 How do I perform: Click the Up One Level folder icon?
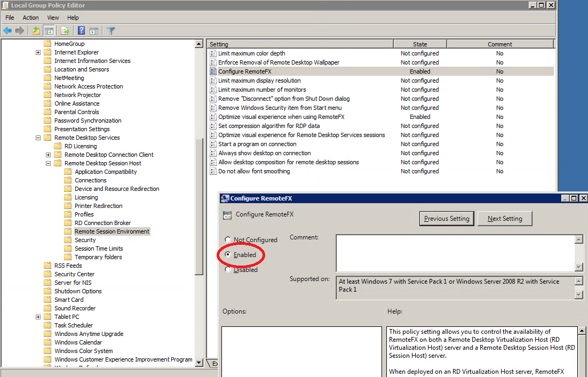tap(36, 30)
